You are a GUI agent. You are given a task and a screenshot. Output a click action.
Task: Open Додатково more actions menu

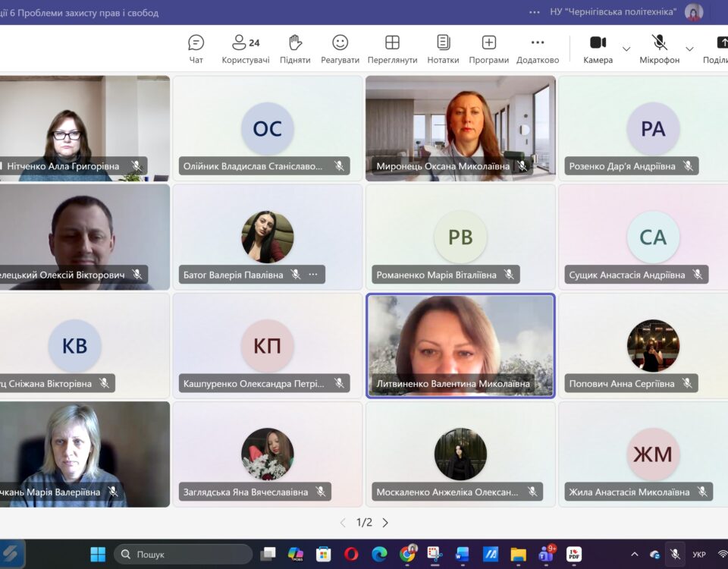(537, 49)
